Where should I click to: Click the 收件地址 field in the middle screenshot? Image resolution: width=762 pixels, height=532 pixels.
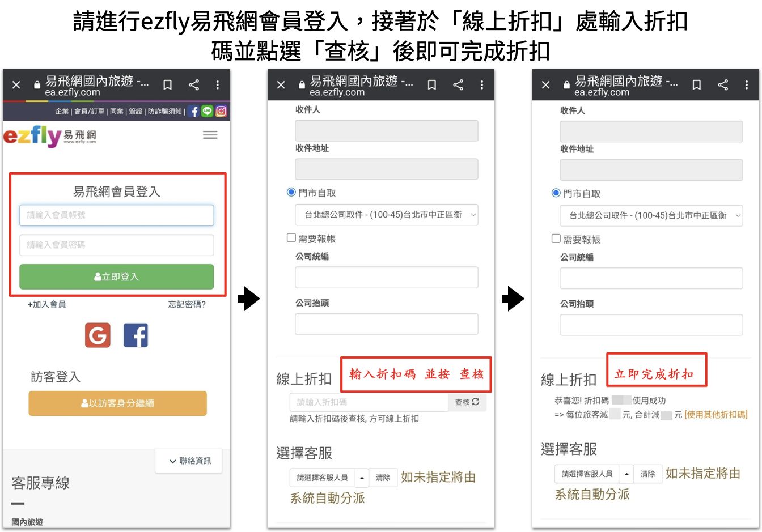(x=387, y=169)
